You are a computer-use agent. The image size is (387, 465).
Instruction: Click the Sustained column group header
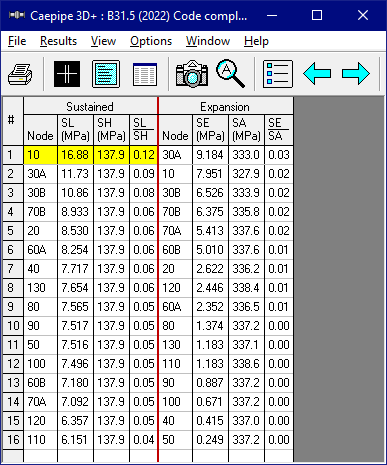pyautogui.click(x=90, y=107)
